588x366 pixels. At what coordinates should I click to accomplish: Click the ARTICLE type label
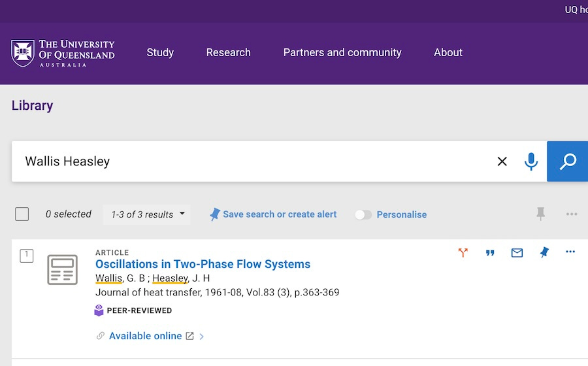click(112, 253)
